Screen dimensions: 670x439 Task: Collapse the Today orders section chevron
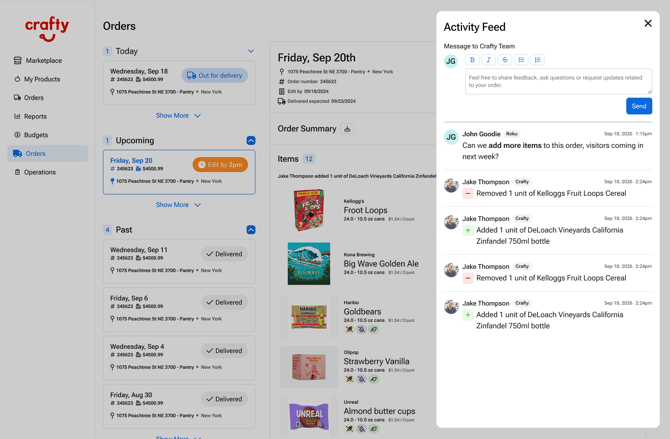click(251, 51)
